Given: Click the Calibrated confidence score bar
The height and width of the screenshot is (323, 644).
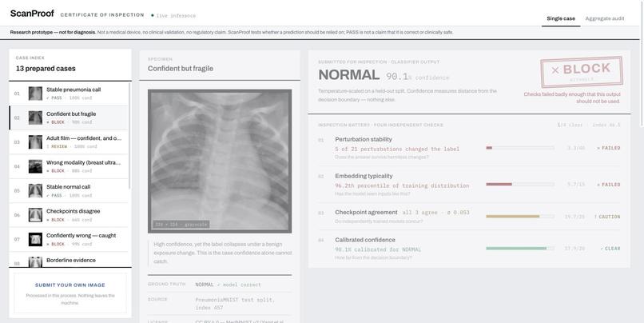Looking at the screenshot, I should [520, 248].
